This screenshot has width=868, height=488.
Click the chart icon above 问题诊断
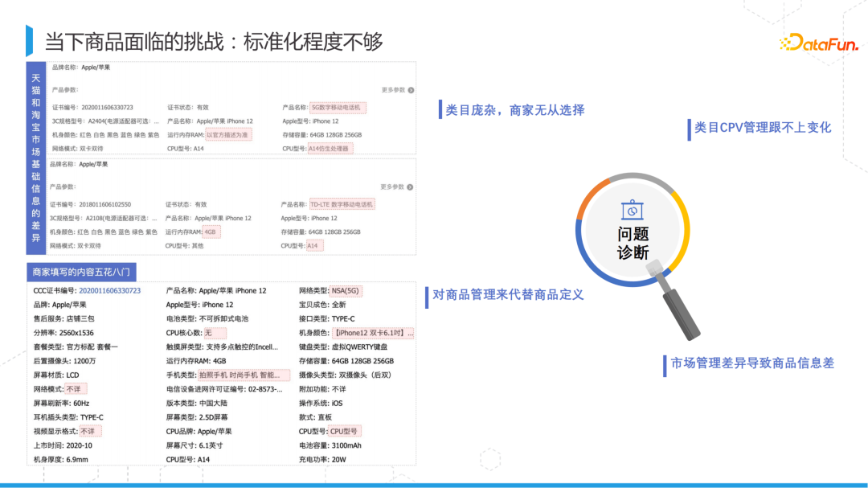tap(633, 210)
